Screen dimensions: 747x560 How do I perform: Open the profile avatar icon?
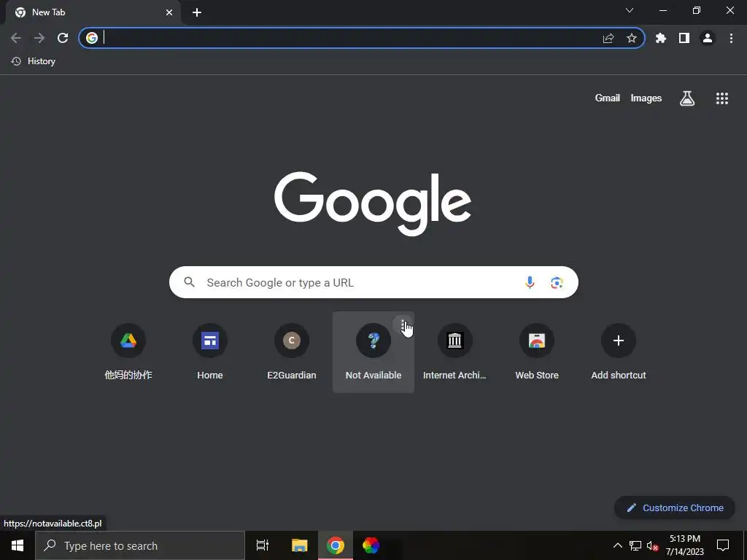tap(708, 38)
